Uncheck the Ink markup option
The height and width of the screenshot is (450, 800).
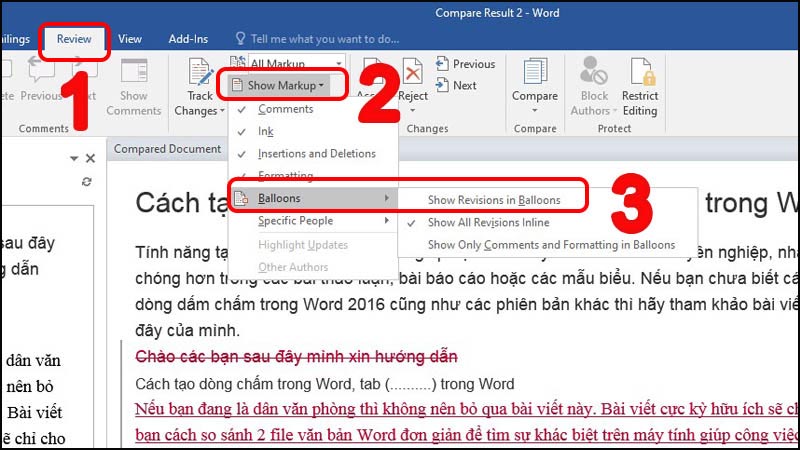265,131
